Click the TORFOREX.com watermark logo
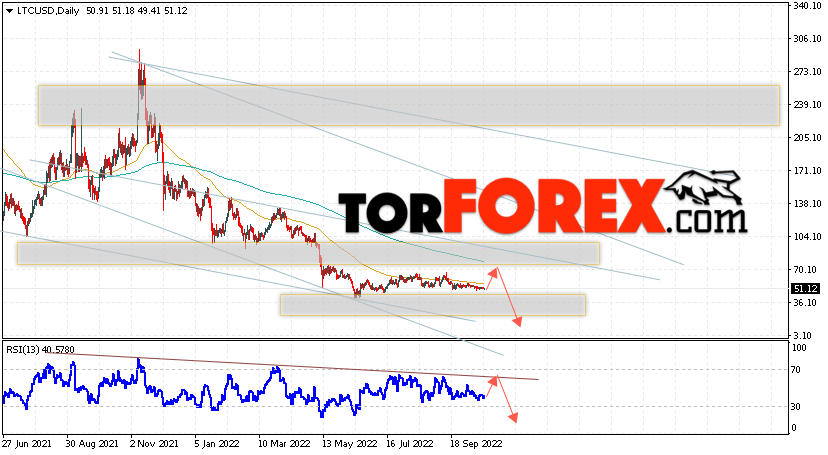 tap(543, 205)
